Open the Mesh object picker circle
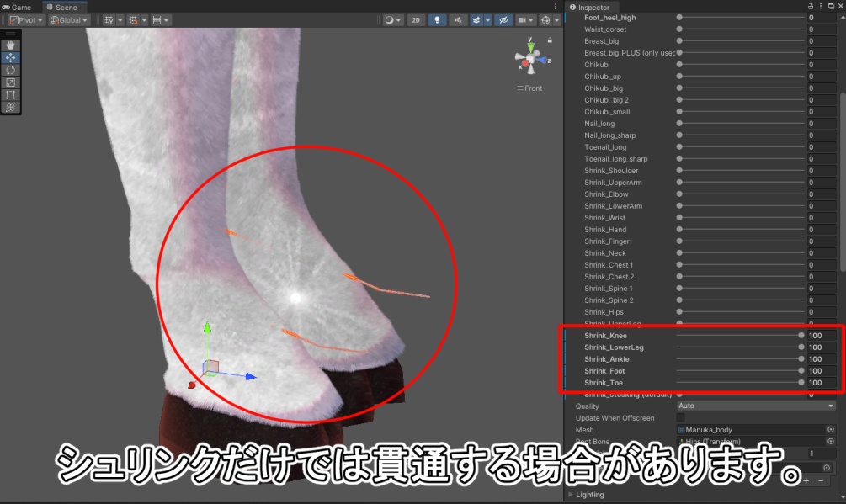 coord(830,430)
